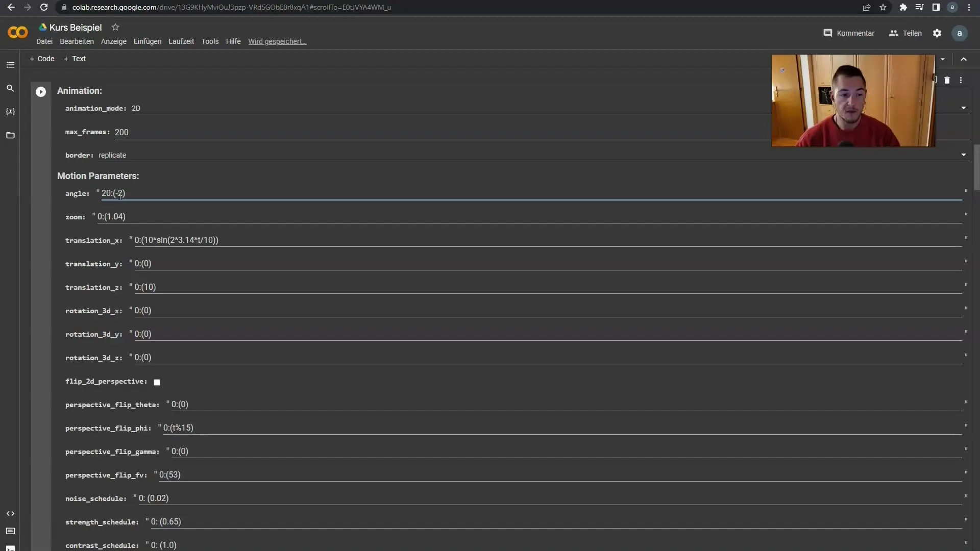The height and width of the screenshot is (551, 980).
Task: Toggle border replicate setting
Action: point(964,155)
